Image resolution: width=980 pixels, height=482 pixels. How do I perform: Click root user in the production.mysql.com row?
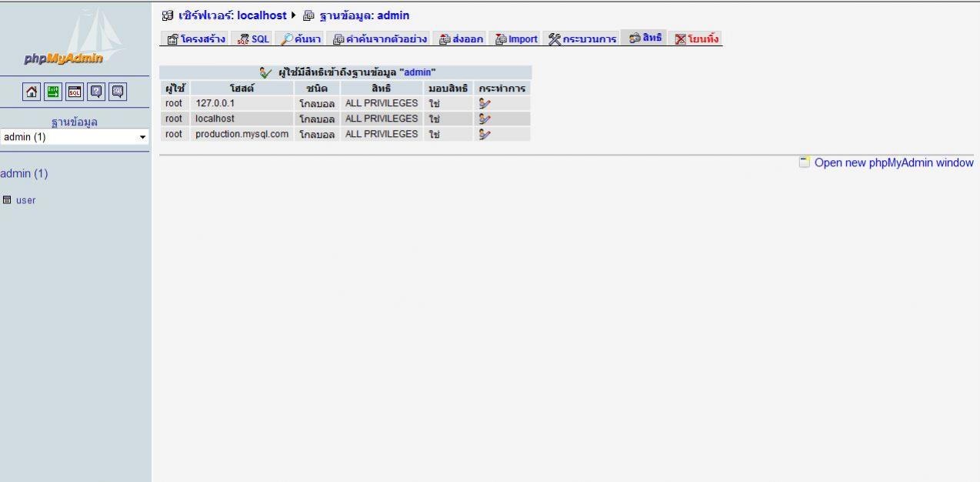click(x=174, y=134)
